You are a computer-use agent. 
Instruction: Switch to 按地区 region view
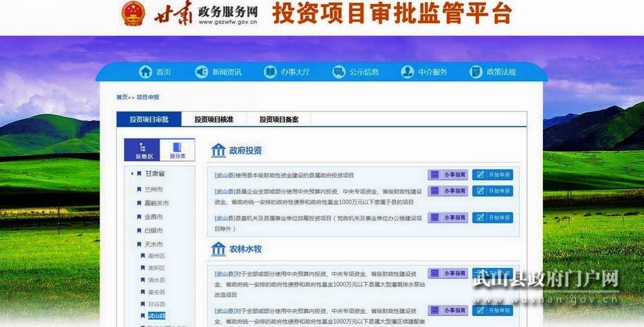tap(142, 150)
